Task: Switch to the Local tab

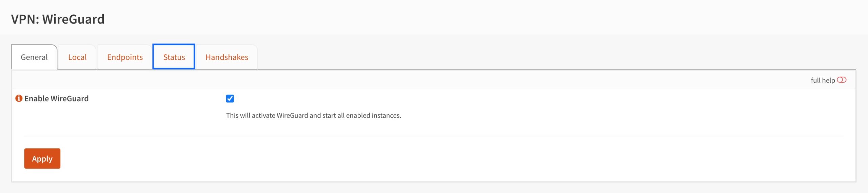Action: pos(77,57)
